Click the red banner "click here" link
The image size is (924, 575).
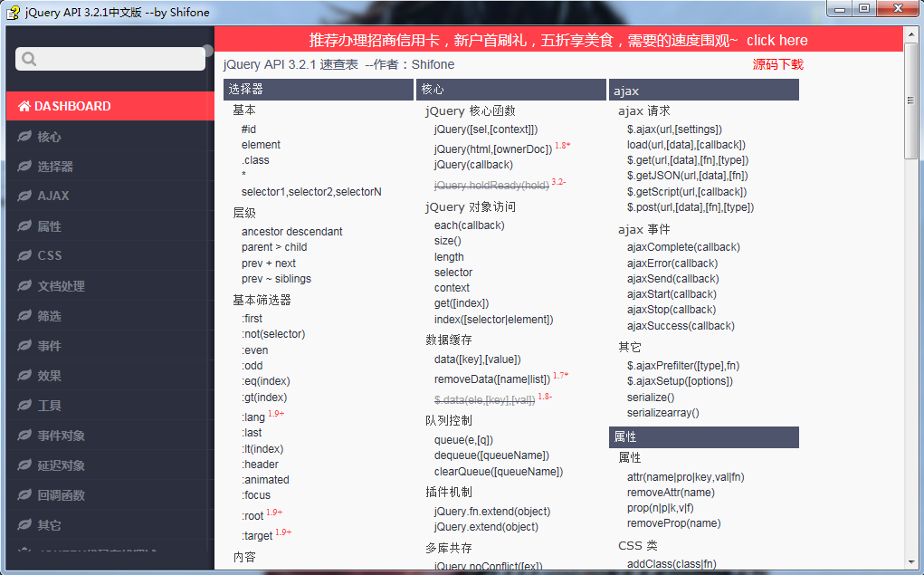(776, 40)
